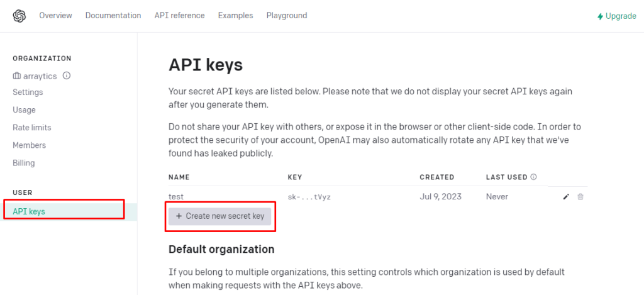
Task: Click the info icon beside arraytics
Action: (67, 75)
